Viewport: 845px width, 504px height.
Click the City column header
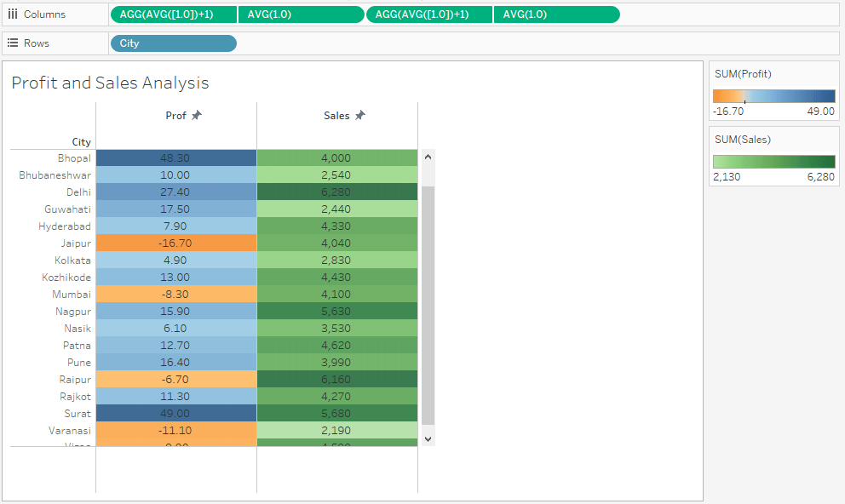pos(82,142)
